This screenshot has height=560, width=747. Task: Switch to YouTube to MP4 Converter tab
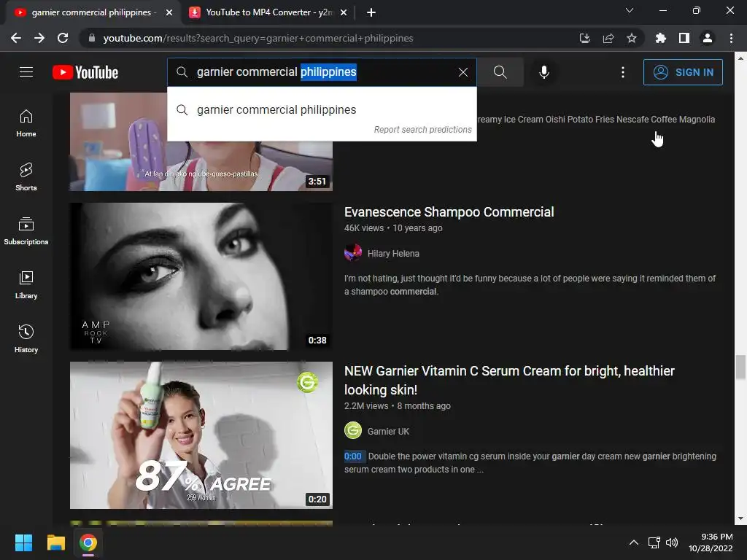(268, 12)
